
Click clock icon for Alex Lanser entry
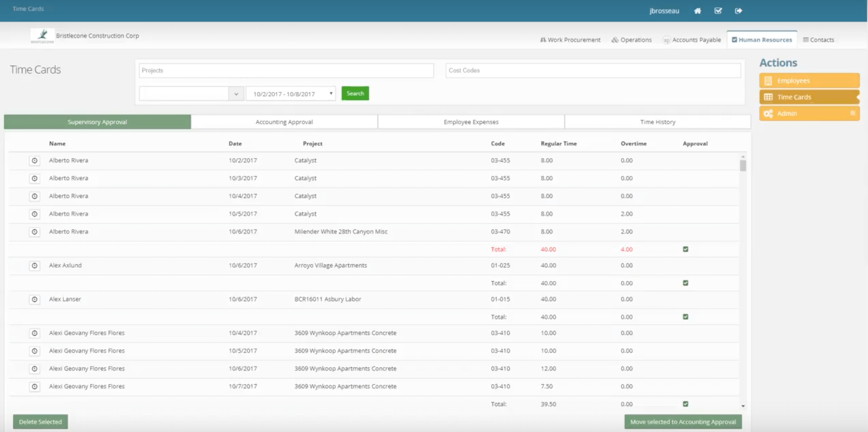coord(34,299)
